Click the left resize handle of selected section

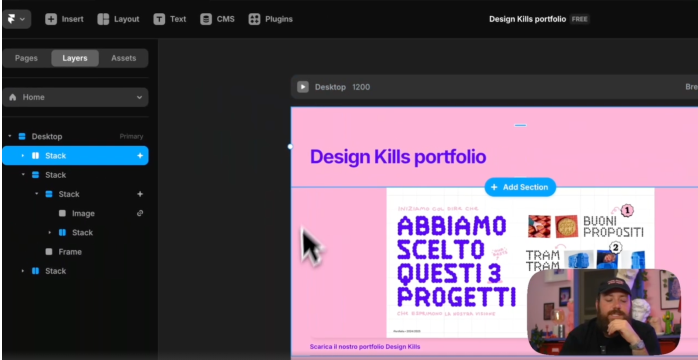tap(291, 146)
